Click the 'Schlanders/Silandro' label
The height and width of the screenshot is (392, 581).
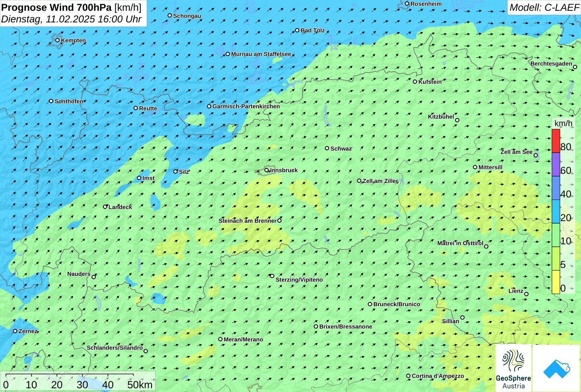[x=115, y=348]
